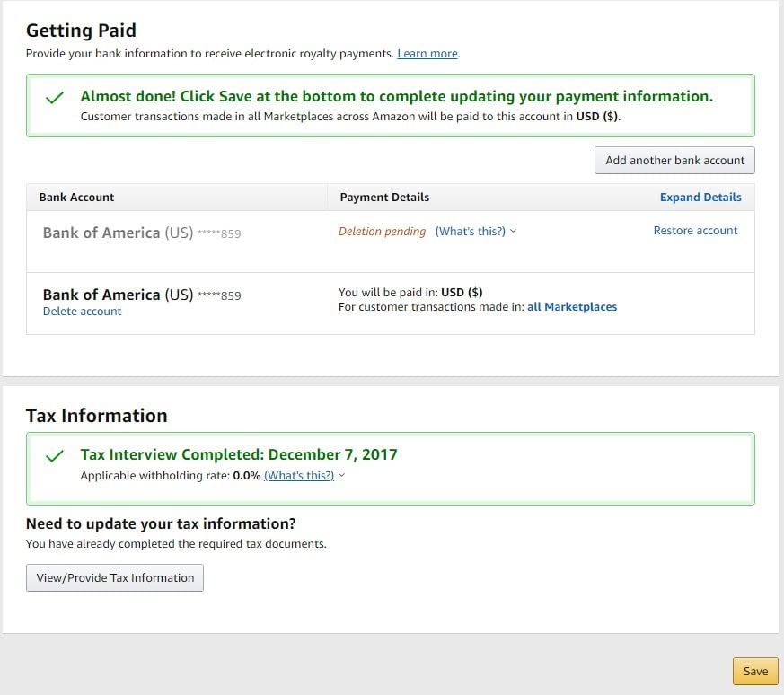Click the green checkmark in the Almost done banner
The width and height of the screenshot is (784, 695).
click(55, 98)
